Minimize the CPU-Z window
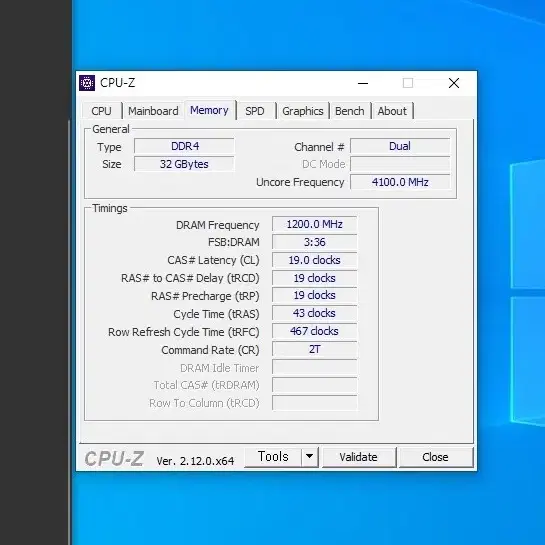Image resolution: width=545 pixels, height=545 pixels. (x=363, y=83)
